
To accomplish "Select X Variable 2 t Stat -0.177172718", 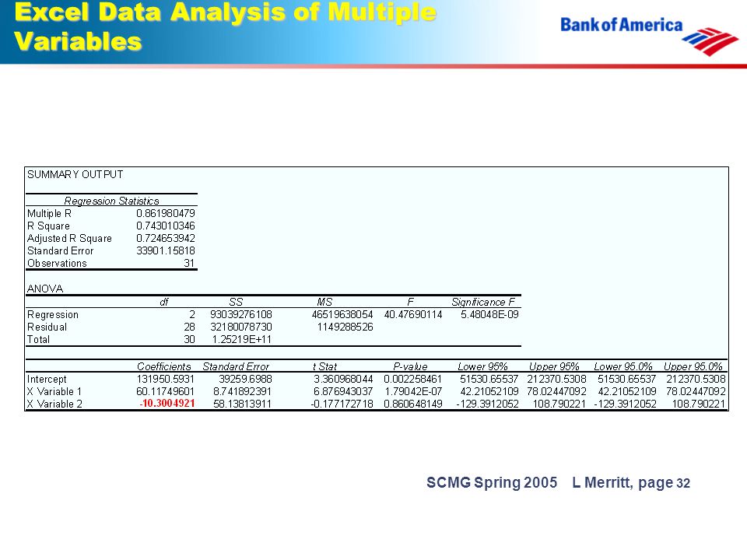I will 342,404.
